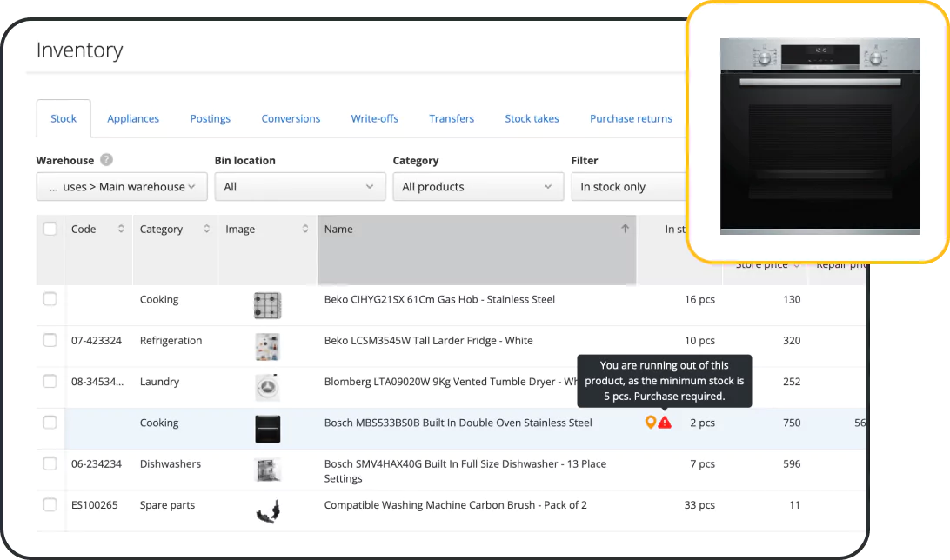The width and height of the screenshot is (950, 560).
Task: Open the Warehouse help tooltip icon
Action: point(104,160)
